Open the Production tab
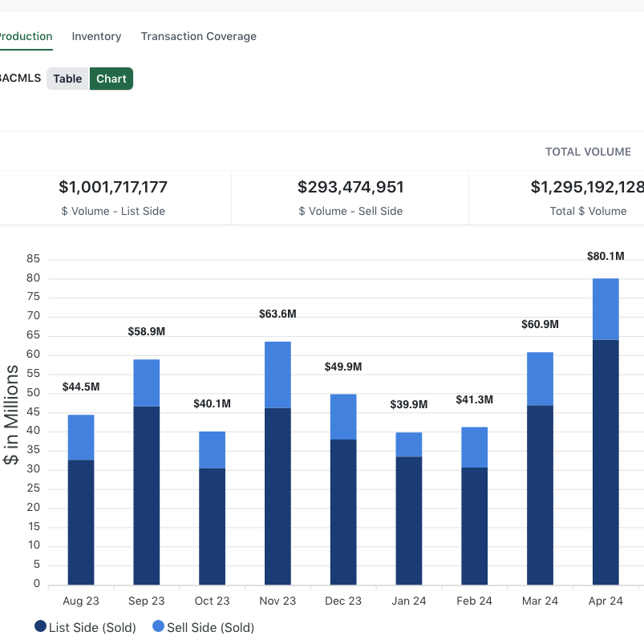This screenshot has width=644, height=644. pos(26,36)
